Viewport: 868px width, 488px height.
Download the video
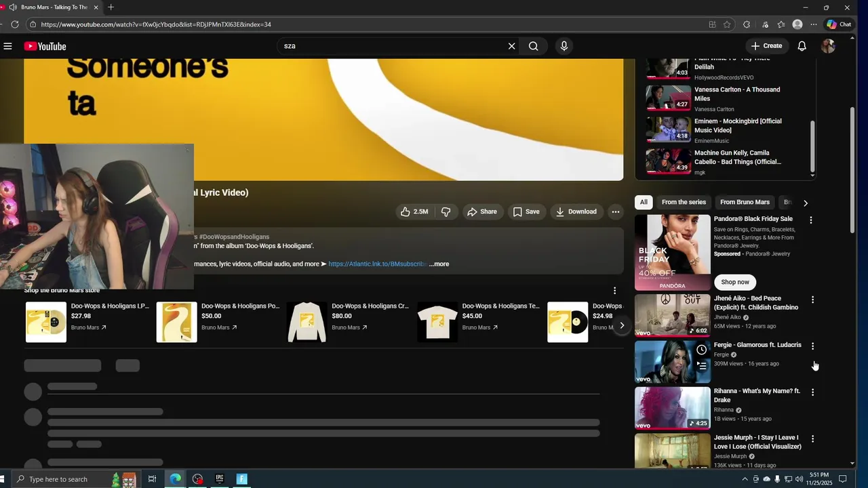576,211
